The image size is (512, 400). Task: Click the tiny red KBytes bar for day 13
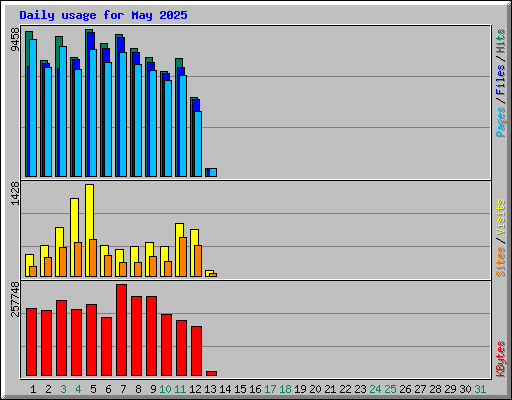click(x=211, y=373)
